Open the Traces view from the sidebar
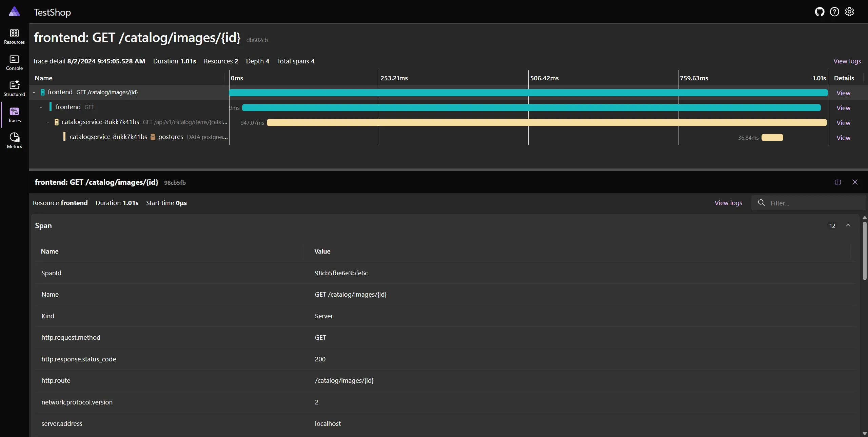868x437 pixels. [14, 114]
